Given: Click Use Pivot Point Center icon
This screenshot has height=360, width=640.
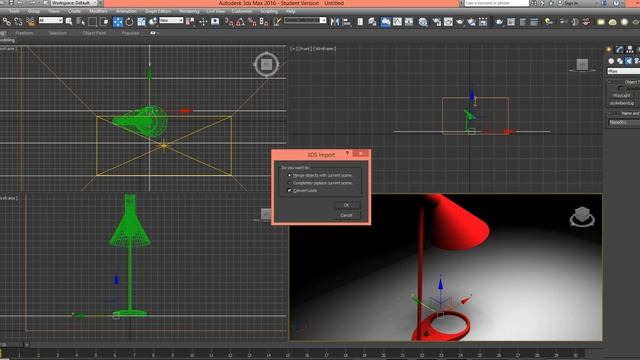Looking at the screenshot, I should pyautogui.click(x=190, y=22).
